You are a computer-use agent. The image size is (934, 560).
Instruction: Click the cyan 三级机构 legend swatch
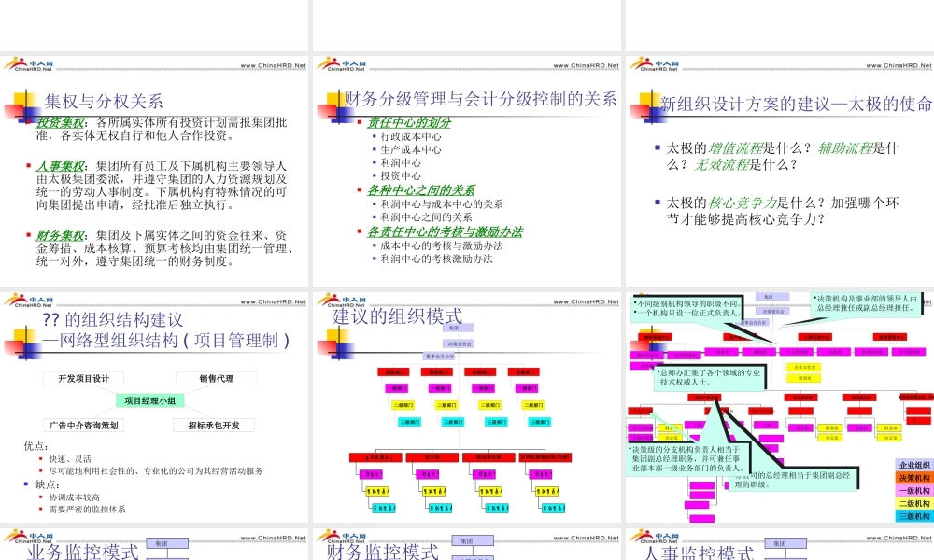pyautogui.click(x=913, y=516)
